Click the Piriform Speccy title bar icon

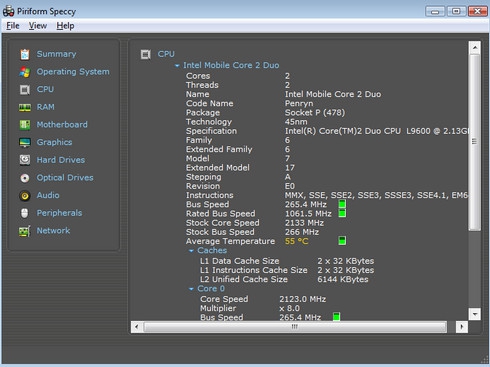click(x=8, y=11)
